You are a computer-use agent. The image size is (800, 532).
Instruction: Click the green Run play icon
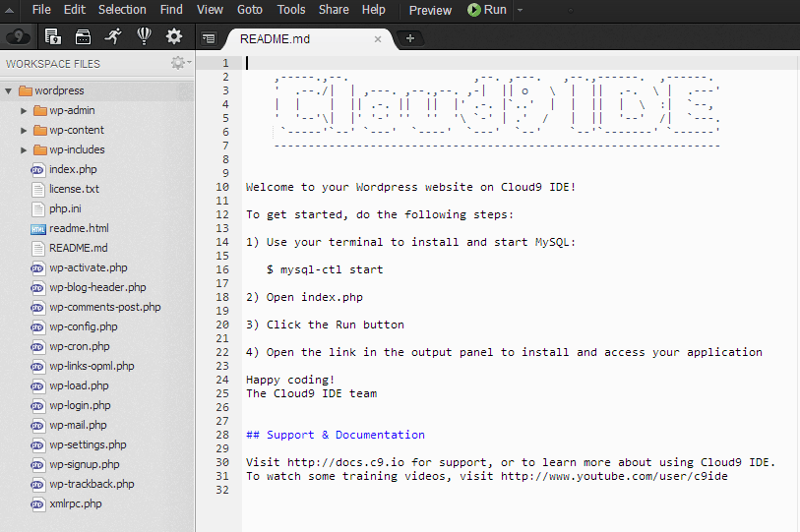click(473, 10)
